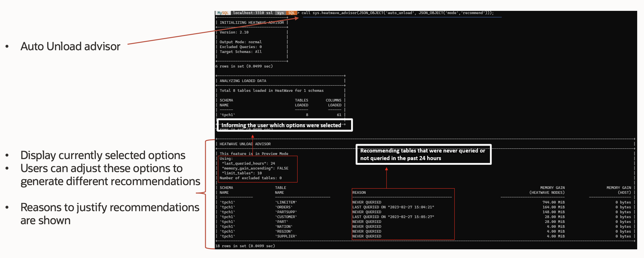Click the "TABLES LOADED" column header
The image size is (644, 258).
pyautogui.click(x=302, y=103)
